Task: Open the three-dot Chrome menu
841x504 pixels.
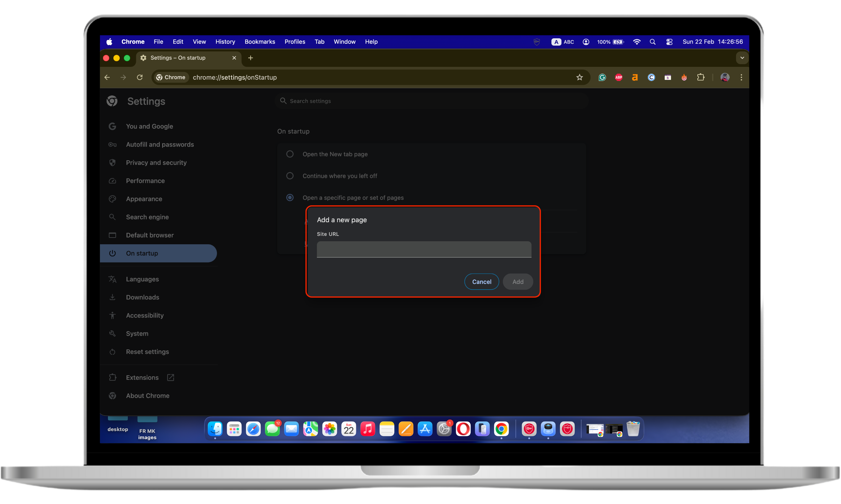Action: point(741,77)
